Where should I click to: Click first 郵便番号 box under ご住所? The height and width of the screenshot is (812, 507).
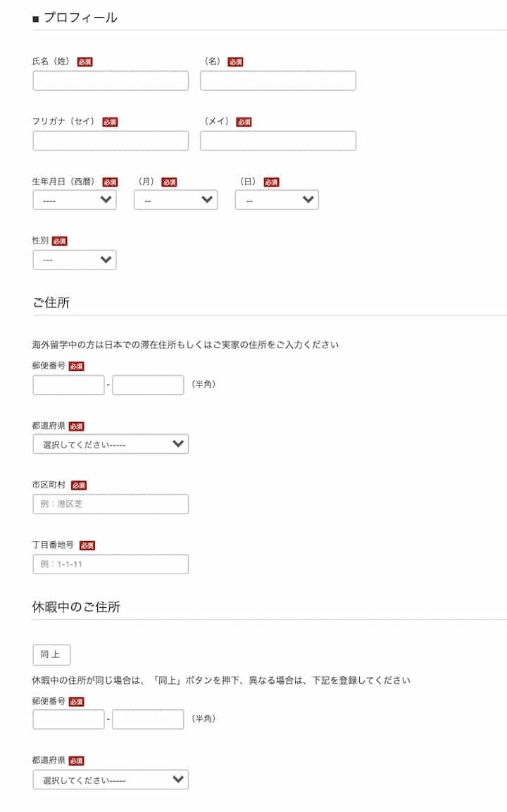(x=68, y=385)
